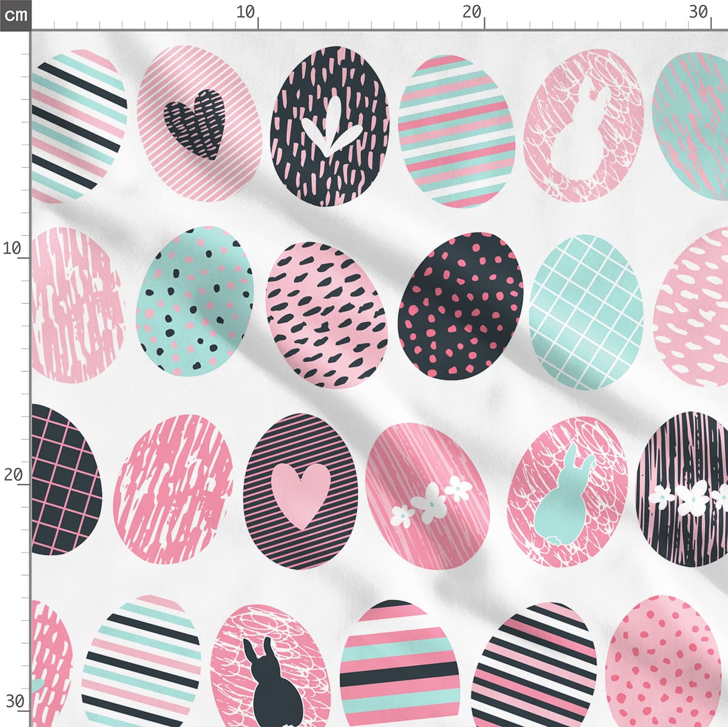Select the navy hatched heart on the pink striped egg
The width and height of the screenshot is (728, 727).
coord(195,124)
